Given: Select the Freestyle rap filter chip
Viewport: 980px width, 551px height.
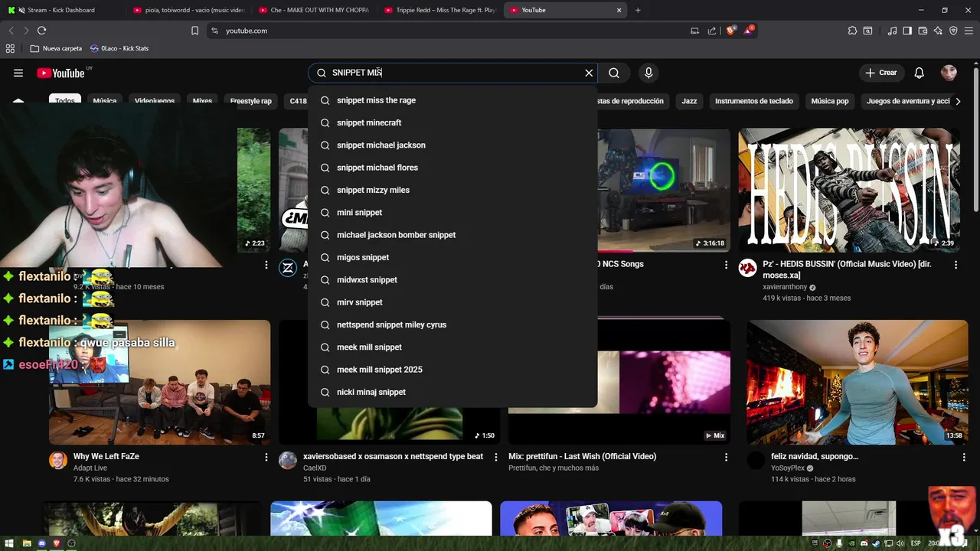Looking at the screenshot, I should click(x=251, y=101).
